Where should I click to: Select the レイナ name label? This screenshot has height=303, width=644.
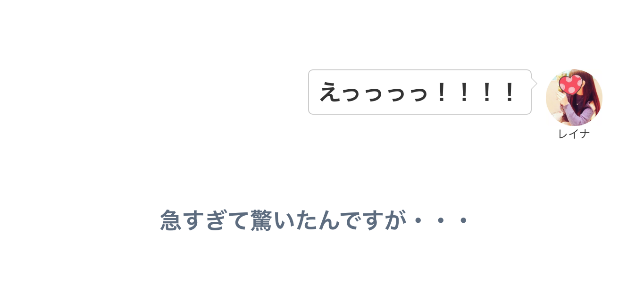[574, 134]
